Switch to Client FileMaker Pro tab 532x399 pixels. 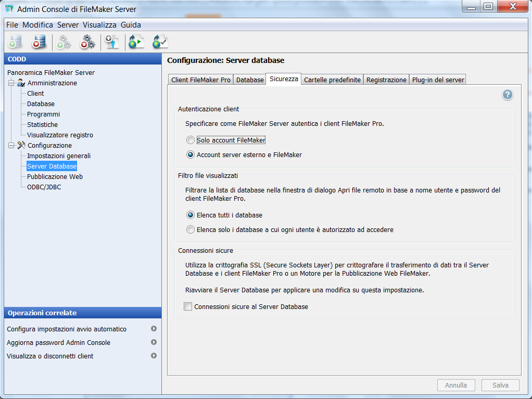(x=201, y=80)
